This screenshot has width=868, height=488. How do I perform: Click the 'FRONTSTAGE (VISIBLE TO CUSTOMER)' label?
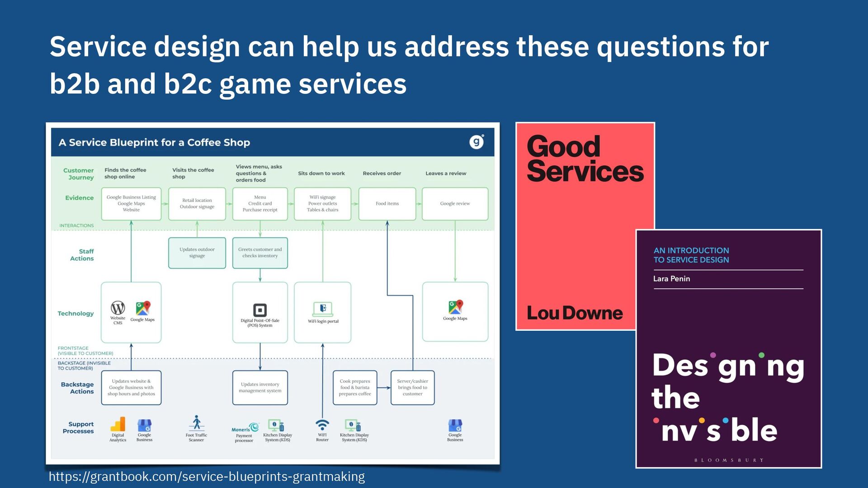click(85, 351)
